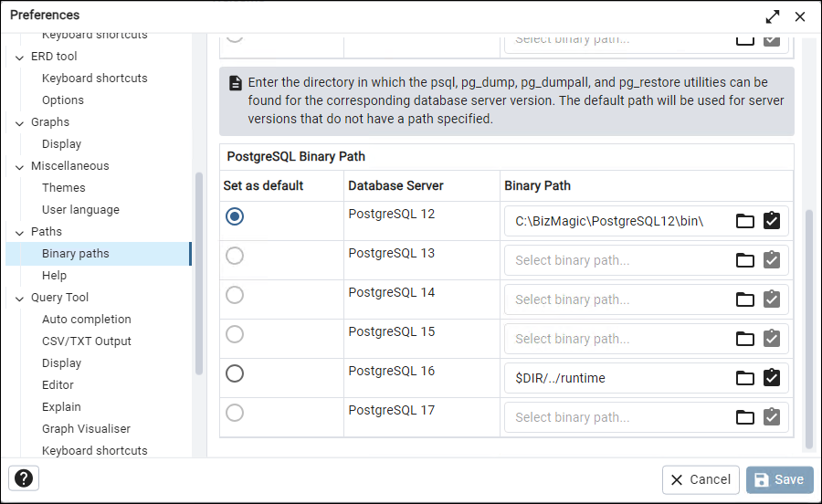Screen dimensions: 822x504
Task: Click validate icon in PostgreSQL 17 row
Action: (772, 417)
